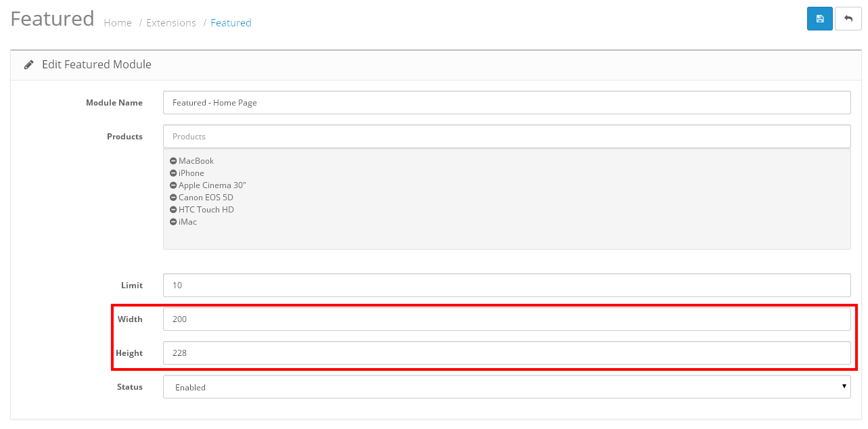This screenshot has height=429, width=868.
Task: Remove iPhone with its minus icon
Action: tap(173, 173)
